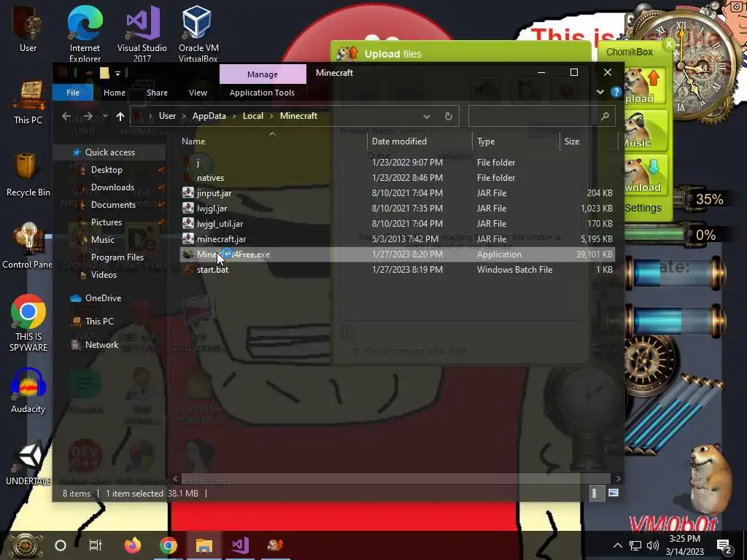Select Downloads in navigation pane
Screen dimensions: 747x560
pyautogui.click(x=112, y=187)
